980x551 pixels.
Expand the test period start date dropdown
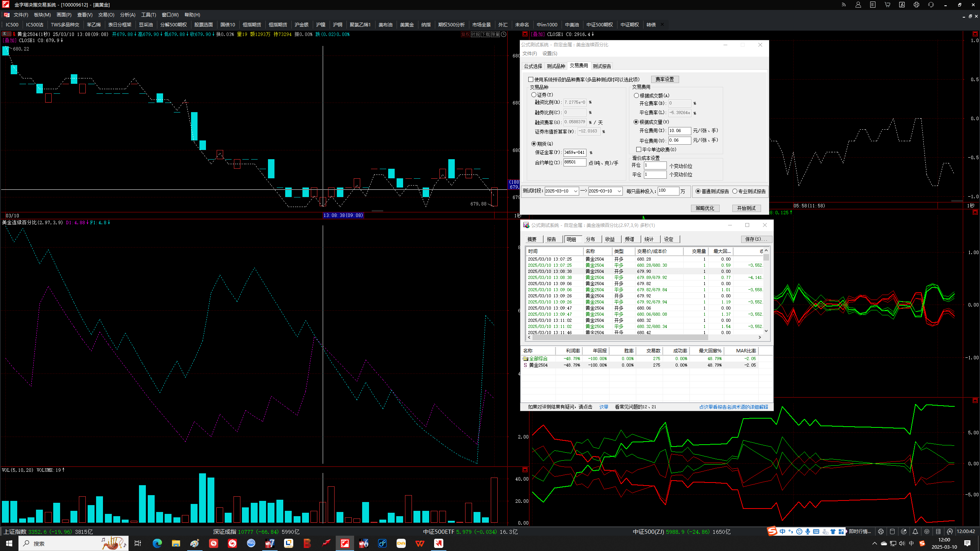575,191
